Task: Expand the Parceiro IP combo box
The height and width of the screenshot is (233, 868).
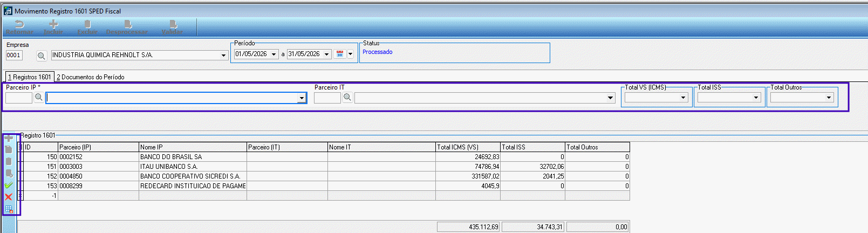Action: [302, 98]
